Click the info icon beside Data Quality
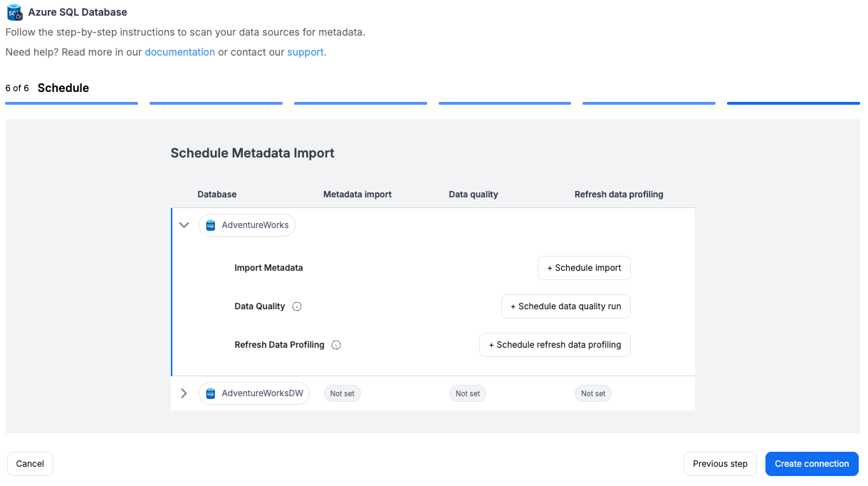This screenshot has height=486, width=868. click(x=297, y=306)
